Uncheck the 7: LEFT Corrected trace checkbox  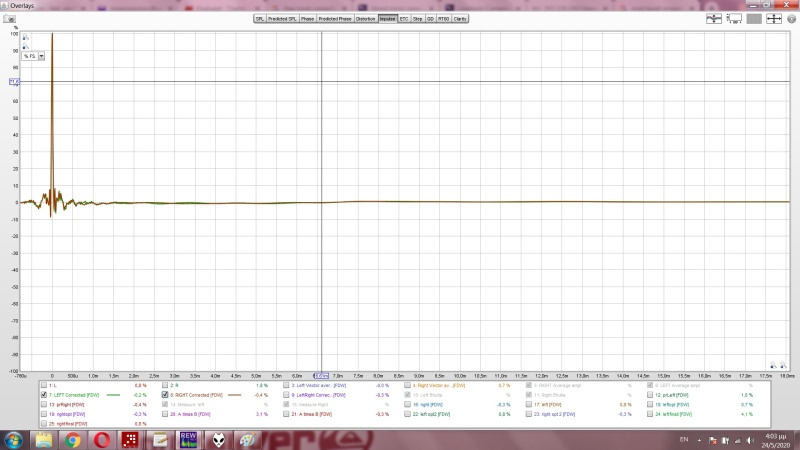click(x=44, y=395)
